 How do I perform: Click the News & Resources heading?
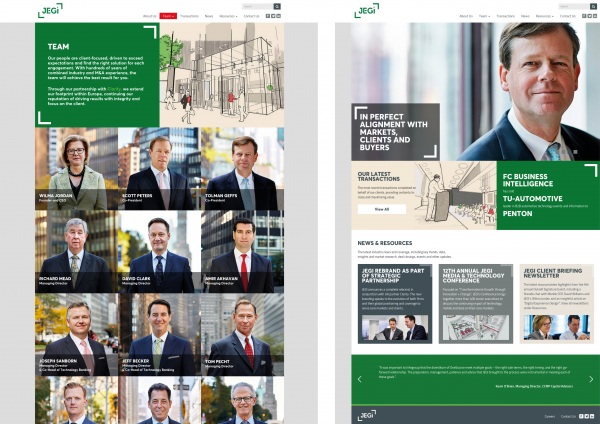[385, 243]
